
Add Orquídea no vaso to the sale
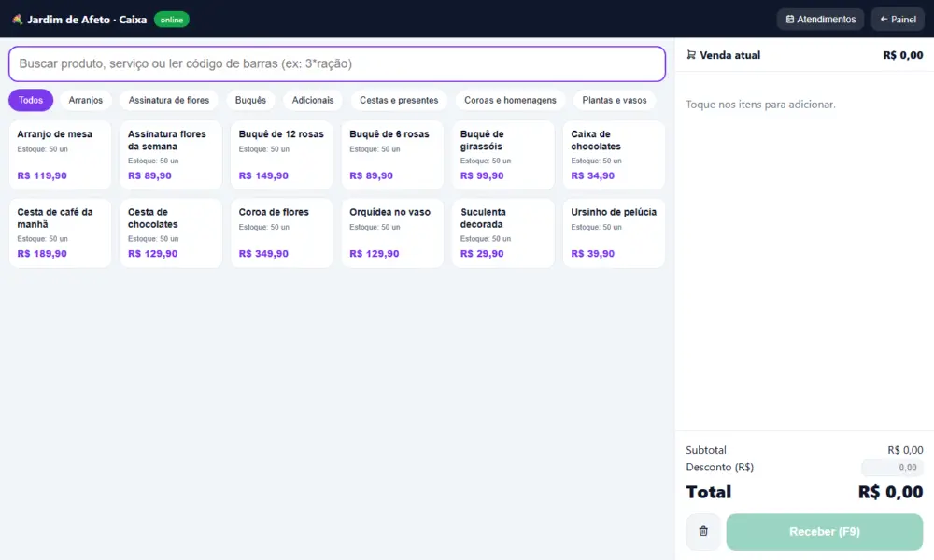[x=392, y=232]
